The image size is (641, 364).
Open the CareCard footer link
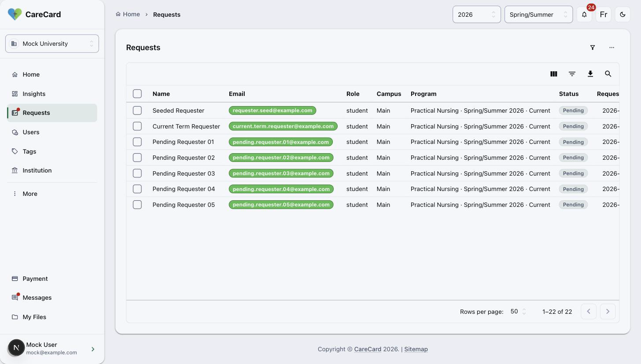coord(368,349)
